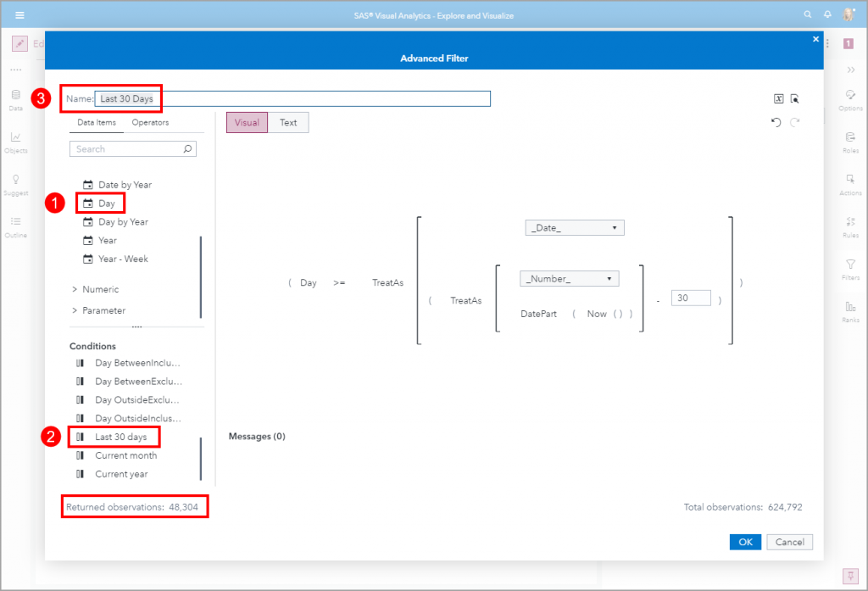
Task: Switch to the Visual filter view
Action: pos(247,122)
